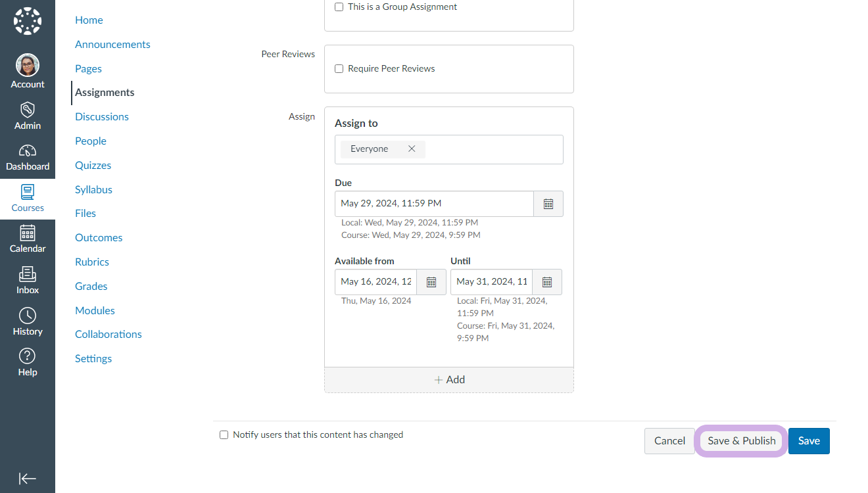The width and height of the screenshot is (868, 493).
Task: Check Require Peer Reviews
Action: point(339,69)
